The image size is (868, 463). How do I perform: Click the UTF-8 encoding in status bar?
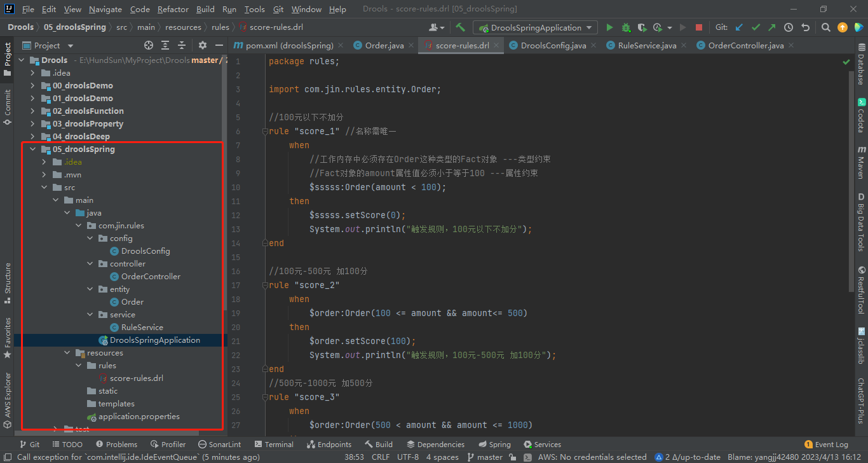[408, 457]
